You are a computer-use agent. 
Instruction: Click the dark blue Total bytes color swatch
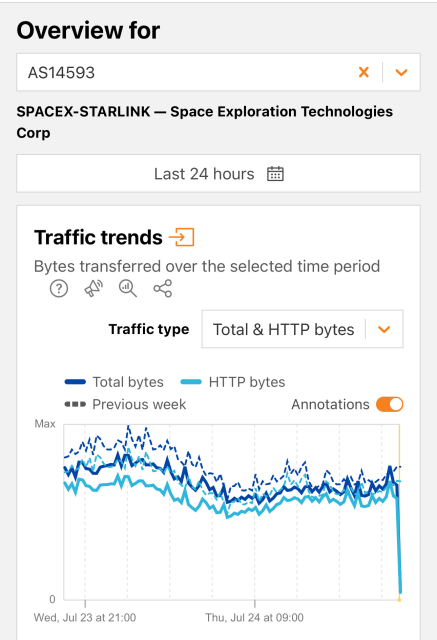coord(75,382)
